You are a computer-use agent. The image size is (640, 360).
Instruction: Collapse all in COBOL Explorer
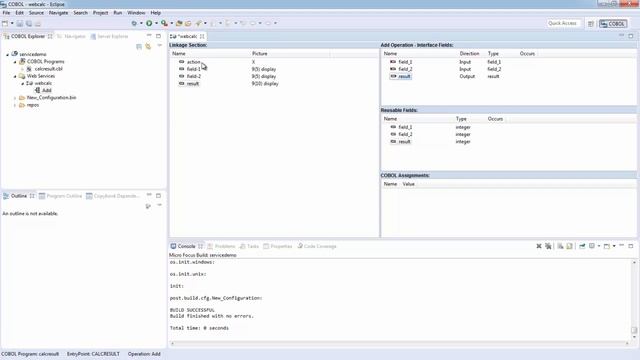(139, 47)
